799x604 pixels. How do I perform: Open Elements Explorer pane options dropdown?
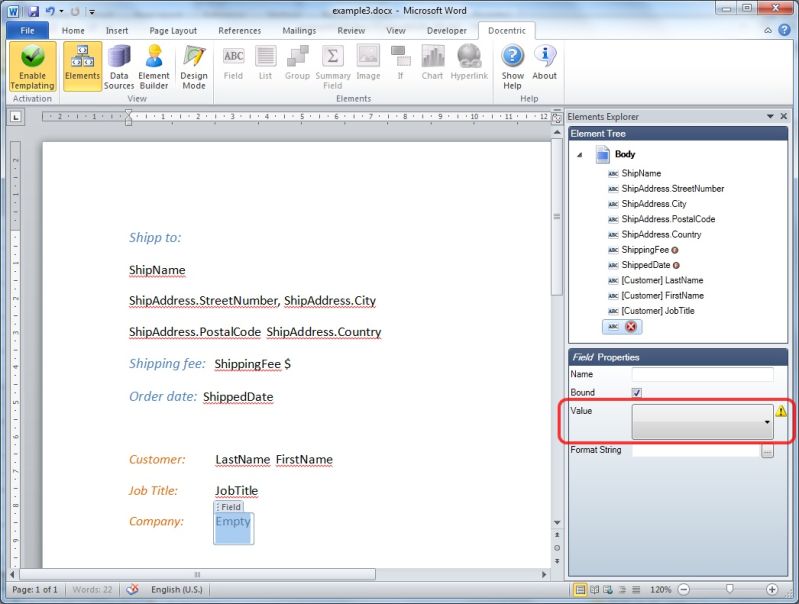[770, 117]
